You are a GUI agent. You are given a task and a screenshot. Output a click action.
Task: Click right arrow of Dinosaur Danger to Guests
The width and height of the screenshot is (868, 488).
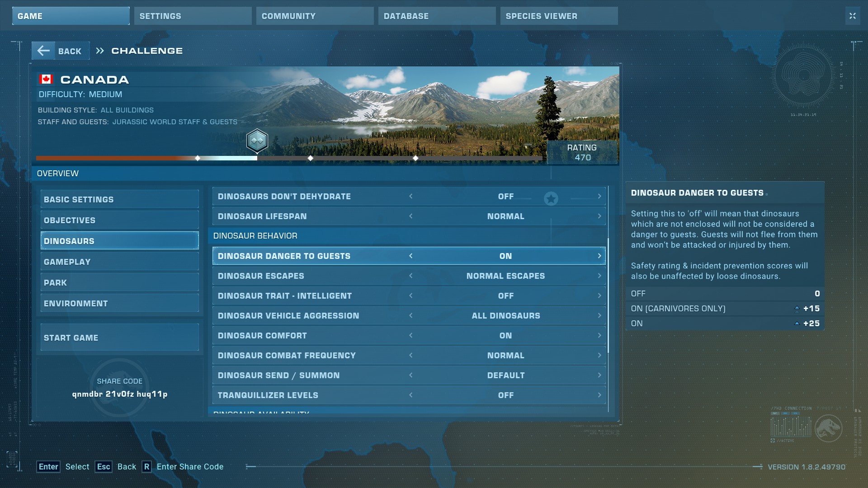coord(599,256)
